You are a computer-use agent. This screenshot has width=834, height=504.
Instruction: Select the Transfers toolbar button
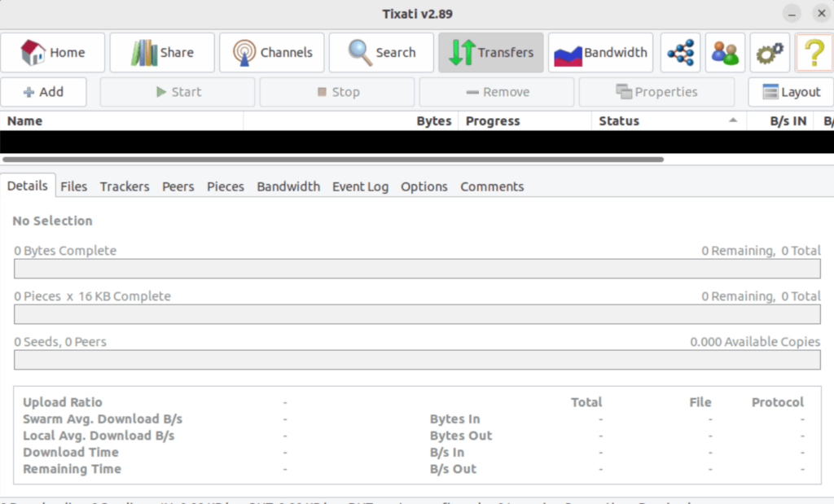[x=491, y=53]
